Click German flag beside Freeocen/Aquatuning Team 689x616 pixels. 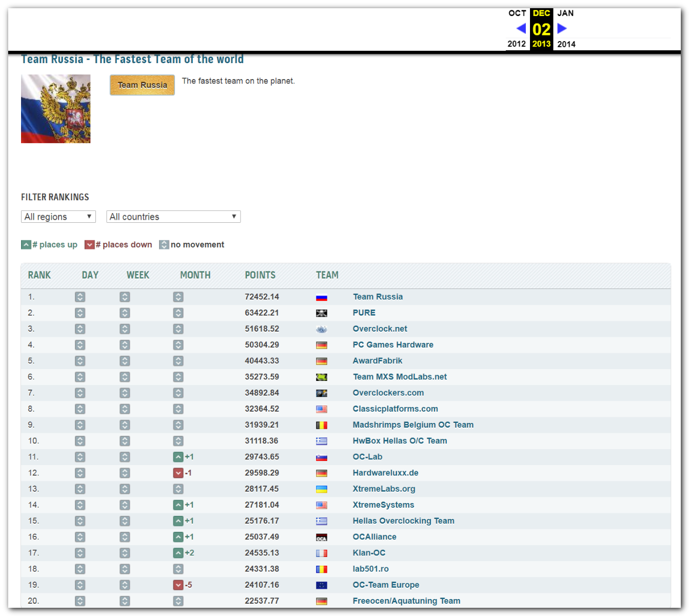click(x=322, y=601)
